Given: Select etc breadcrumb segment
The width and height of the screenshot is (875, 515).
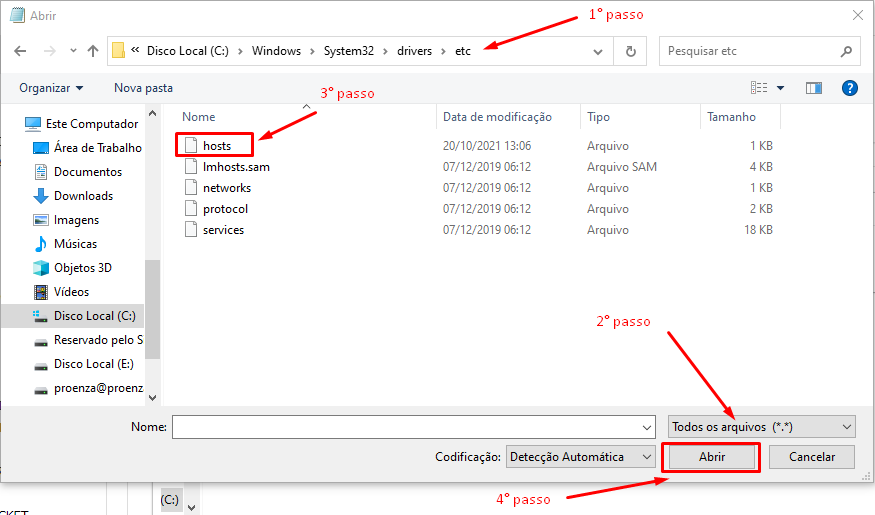Looking at the screenshot, I should pos(463,51).
